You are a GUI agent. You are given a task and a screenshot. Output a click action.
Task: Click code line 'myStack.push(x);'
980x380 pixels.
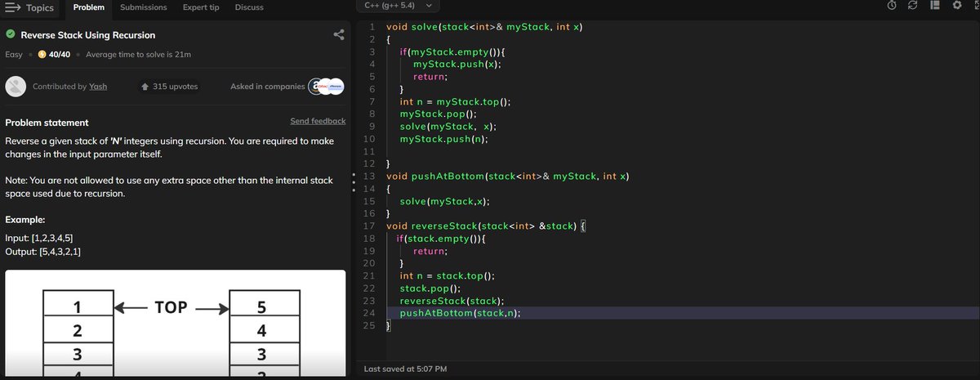pyautogui.click(x=457, y=64)
